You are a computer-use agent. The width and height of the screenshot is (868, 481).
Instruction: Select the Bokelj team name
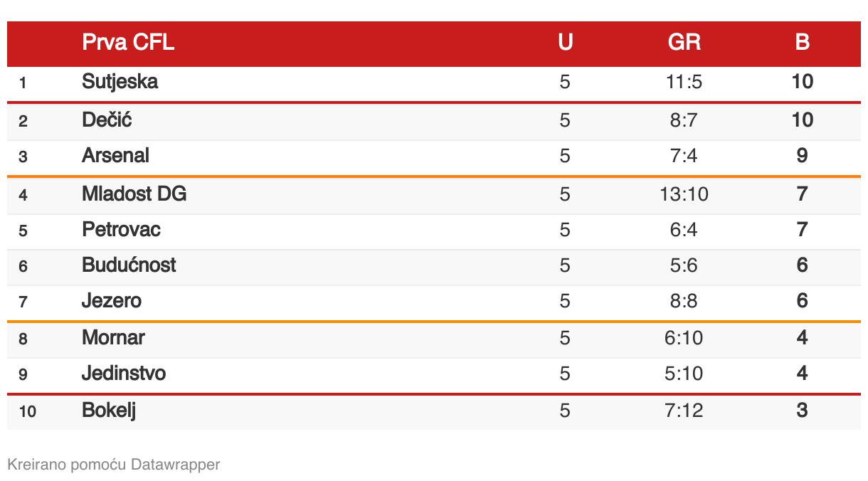109,411
